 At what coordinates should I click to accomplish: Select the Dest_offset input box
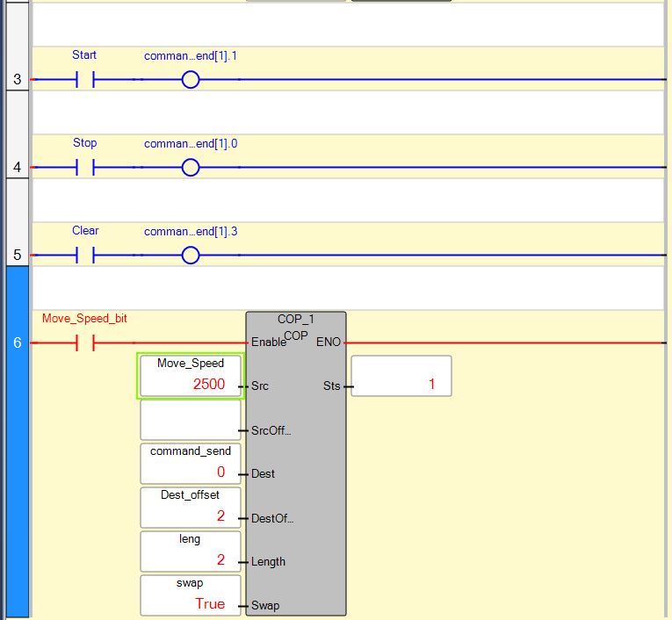[x=191, y=508]
